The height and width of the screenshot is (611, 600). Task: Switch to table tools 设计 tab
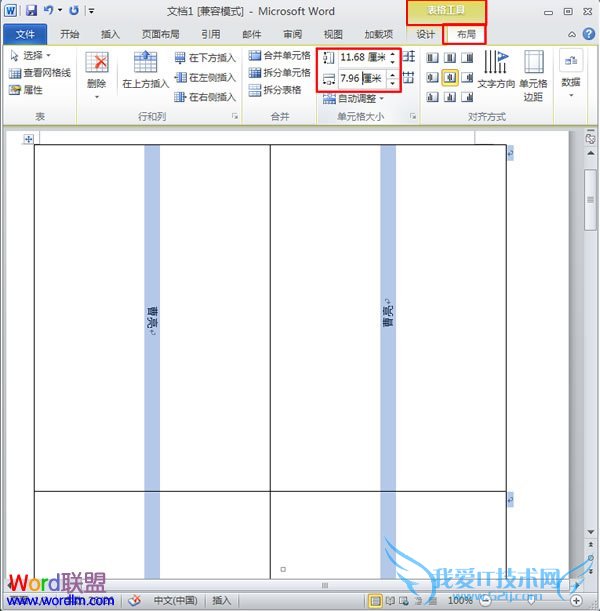(425, 34)
